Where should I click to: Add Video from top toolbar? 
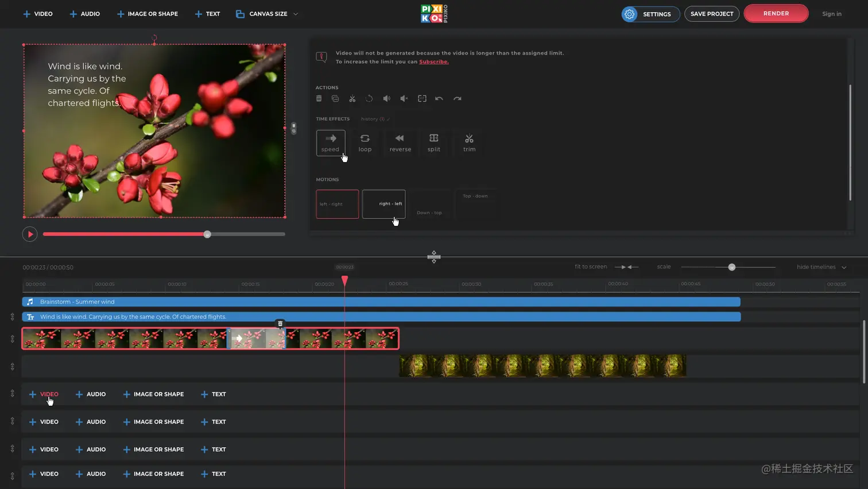[38, 14]
